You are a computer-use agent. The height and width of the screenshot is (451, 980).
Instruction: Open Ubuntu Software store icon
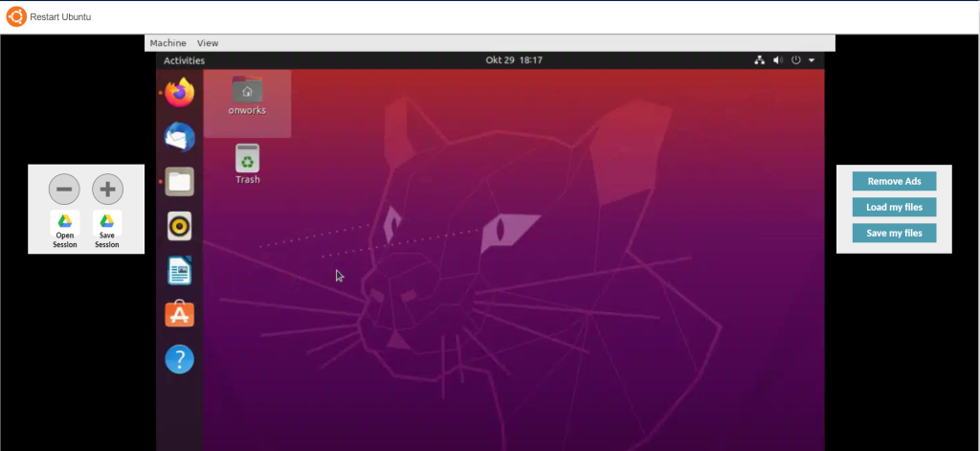tap(179, 315)
